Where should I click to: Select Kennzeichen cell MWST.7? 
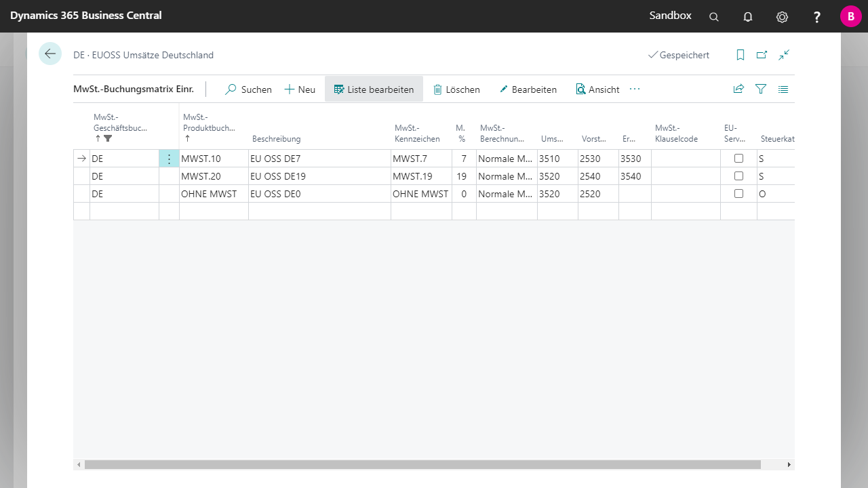(x=421, y=159)
